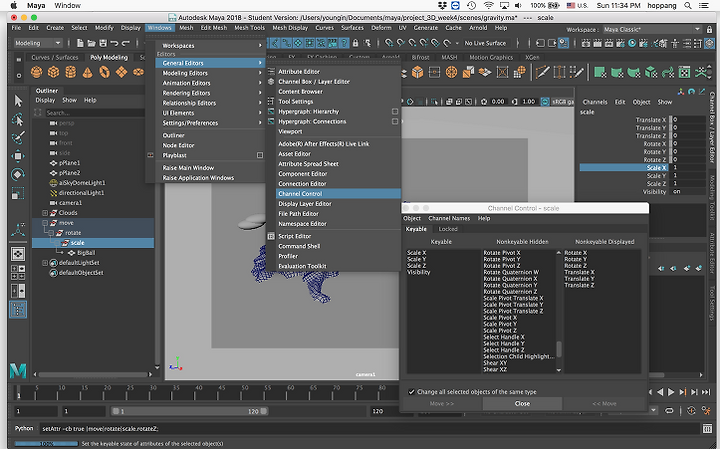The image size is (720, 449).
Task: Open the Poly Modeling shelf tab
Action: click(109, 57)
